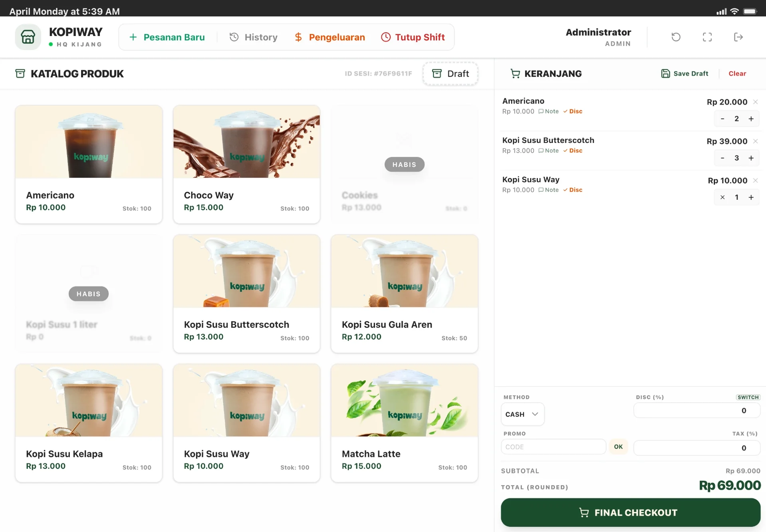The width and height of the screenshot is (766, 532).
Task: Click the promo CODE input field
Action: point(553,447)
